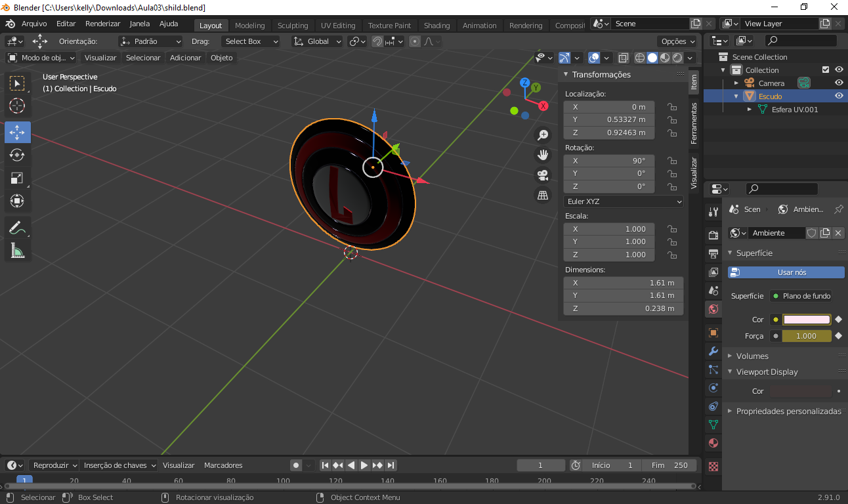Viewport: 848px width, 504px height.
Task: Toggle visibility of the Camera object
Action: 839,83
